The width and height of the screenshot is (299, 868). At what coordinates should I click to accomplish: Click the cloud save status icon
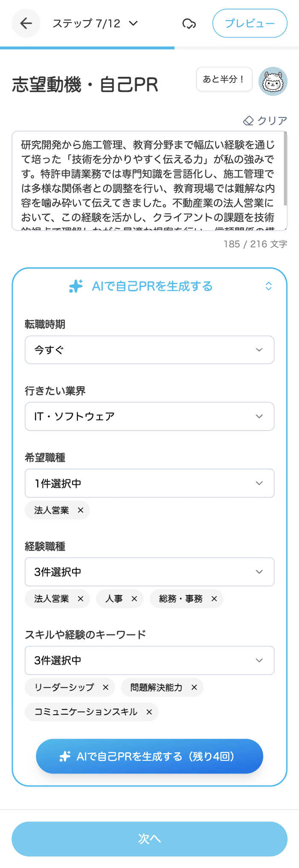tap(189, 24)
